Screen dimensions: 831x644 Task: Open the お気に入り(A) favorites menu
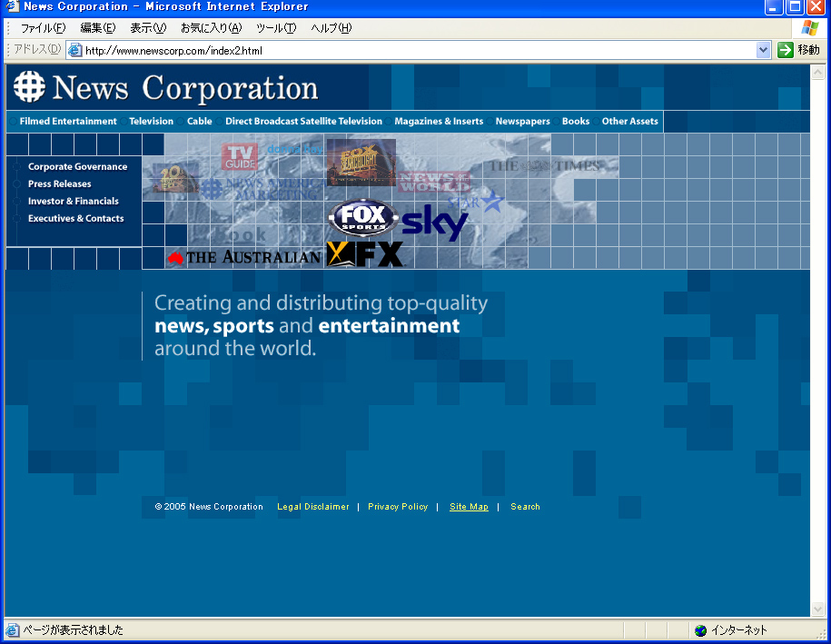coord(211,28)
